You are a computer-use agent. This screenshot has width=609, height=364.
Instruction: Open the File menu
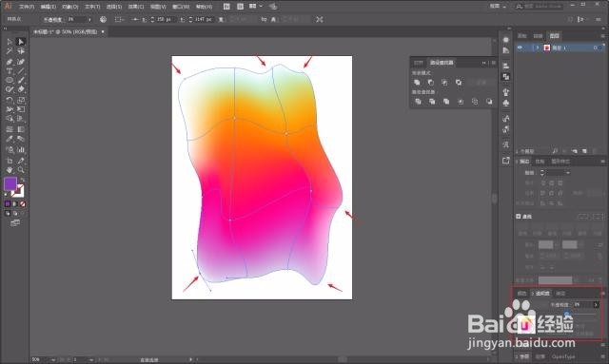point(27,7)
